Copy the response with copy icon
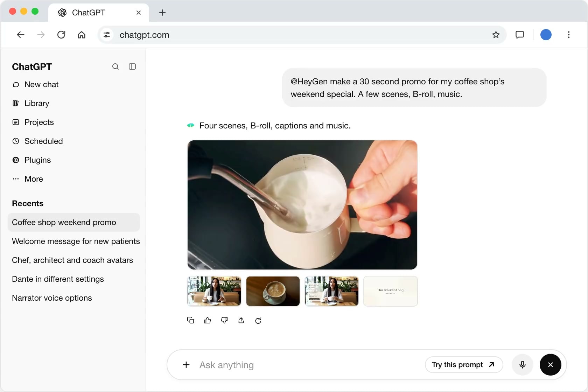This screenshot has width=588, height=392. click(x=190, y=320)
